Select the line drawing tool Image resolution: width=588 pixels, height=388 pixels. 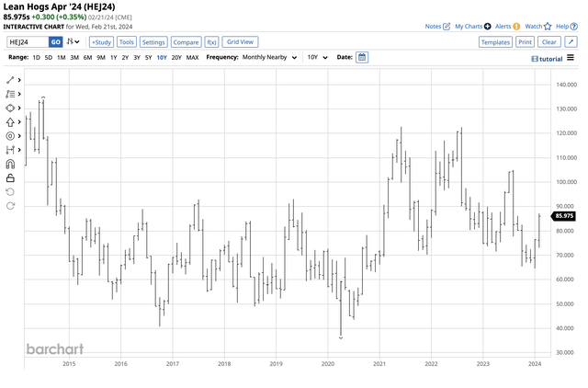click(x=10, y=80)
